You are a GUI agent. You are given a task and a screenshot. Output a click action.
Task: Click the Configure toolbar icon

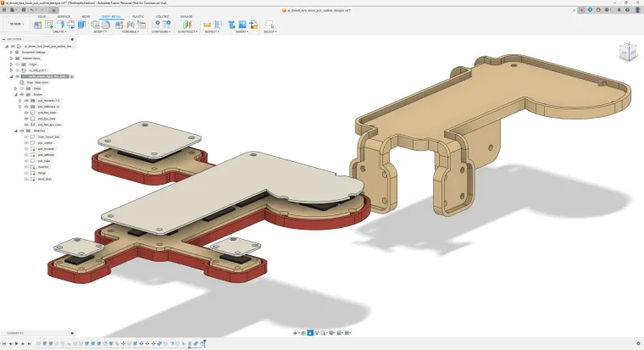coord(156,25)
